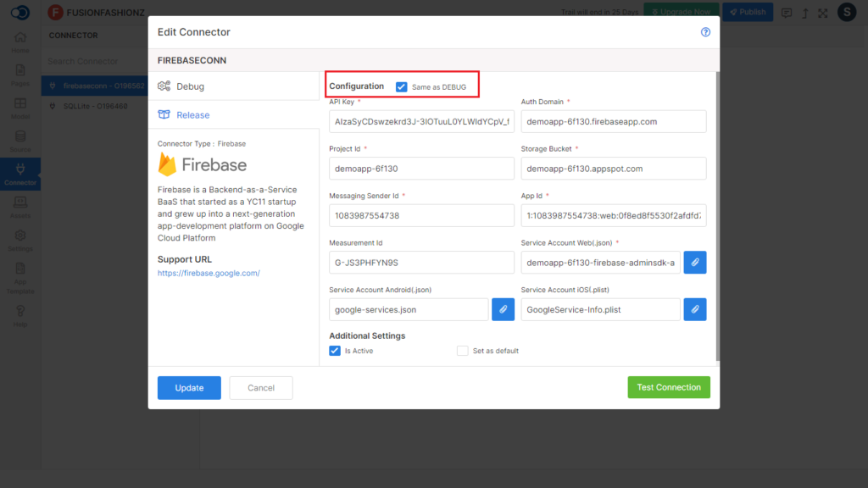Open the Firebase support URL link
Image resolution: width=868 pixels, height=488 pixels.
pos(209,274)
